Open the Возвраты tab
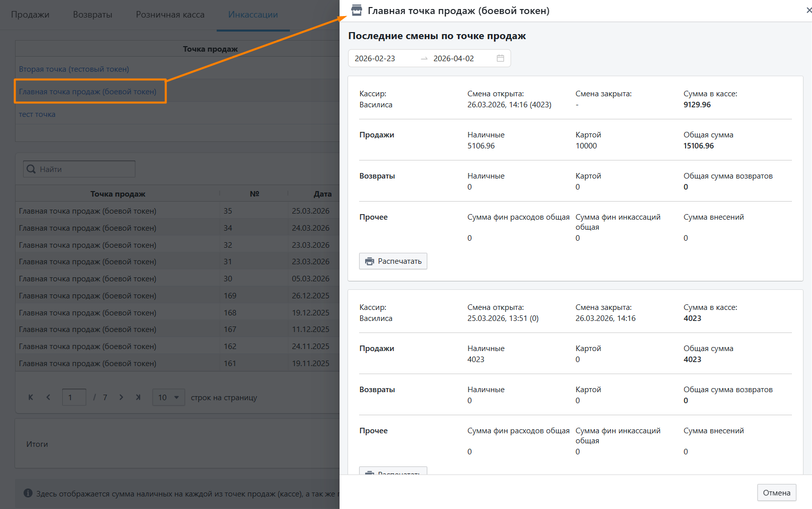Image resolution: width=812 pixels, height=509 pixels. 92,15
